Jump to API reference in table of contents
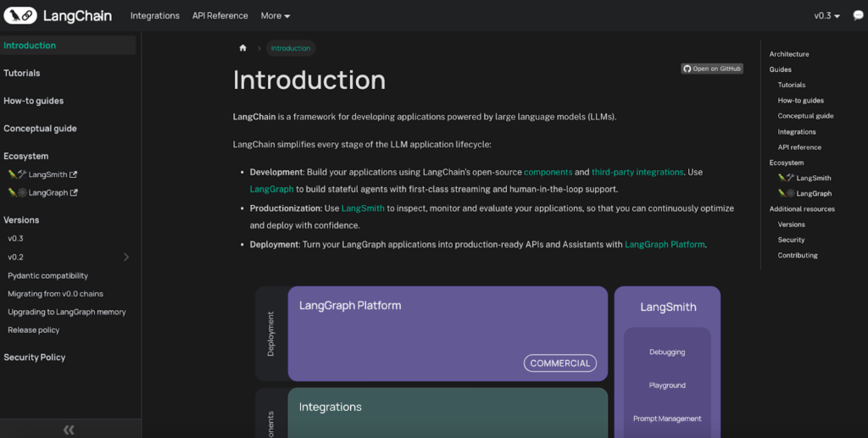This screenshot has width=868, height=438. [x=799, y=147]
